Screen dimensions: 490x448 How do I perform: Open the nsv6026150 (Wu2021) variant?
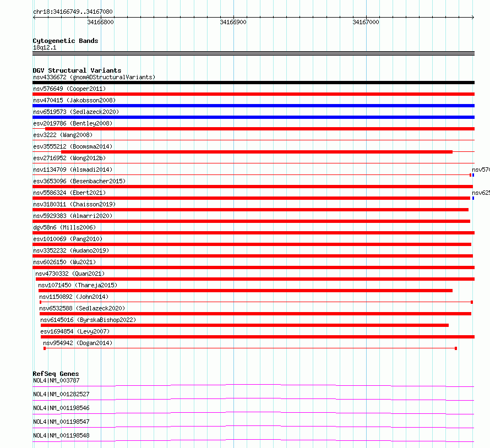click(64, 262)
